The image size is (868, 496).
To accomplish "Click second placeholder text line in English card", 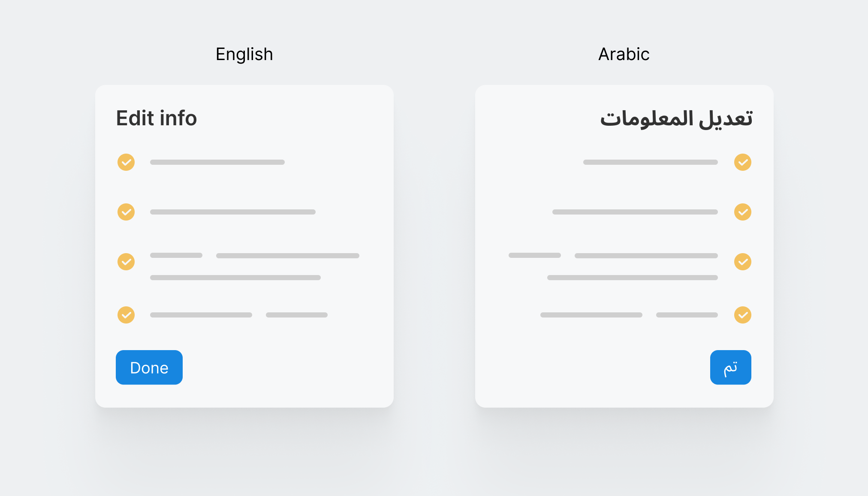I will point(233,212).
